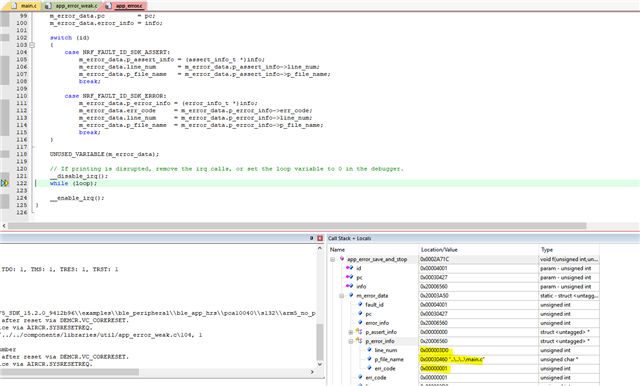The image size is (640, 386).
Task: Click the value 0x00000000 for p_assert_info
Action: tap(434, 332)
